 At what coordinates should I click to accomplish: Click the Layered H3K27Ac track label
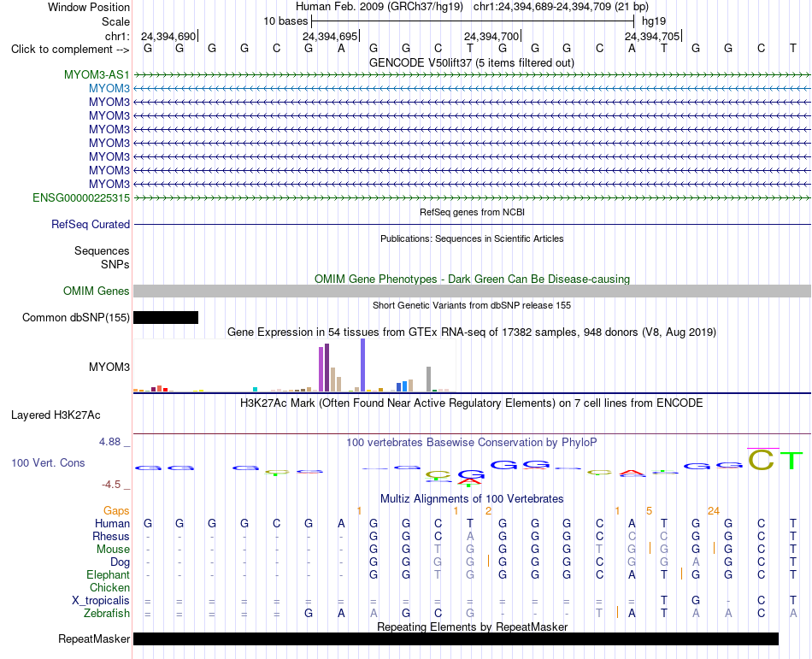click(56, 415)
